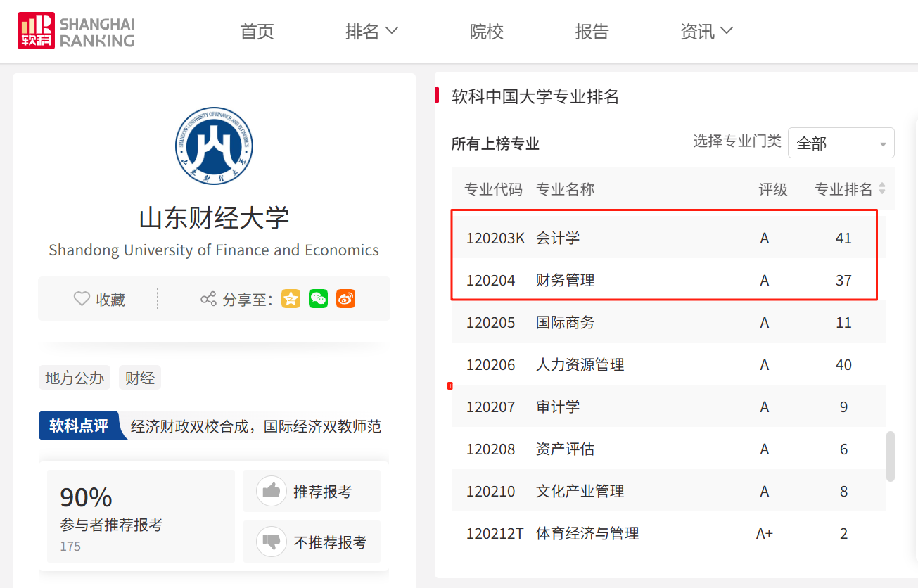
Task: Click 体育经济与管理 major row name
Action: [x=587, y=533]
